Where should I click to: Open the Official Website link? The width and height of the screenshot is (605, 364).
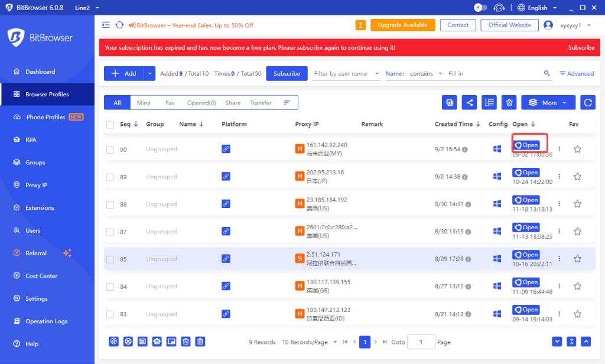click(509, 25)
